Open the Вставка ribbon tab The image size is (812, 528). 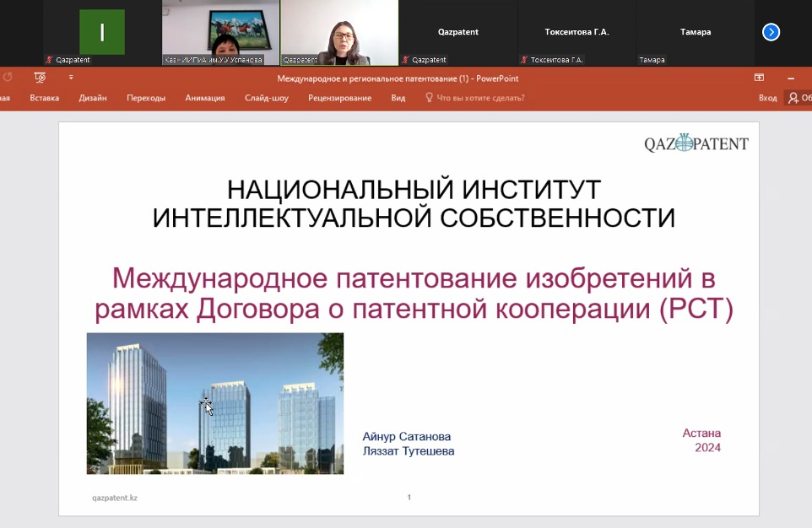click(44, 98)
